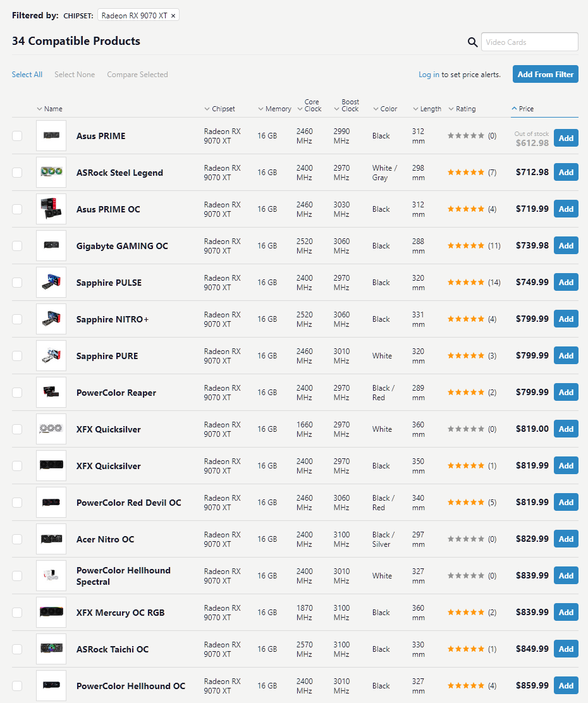The image size is (588, 703).
Task: Check the Asus PRIME row checkbox
Action: click(x=17, y=136)
